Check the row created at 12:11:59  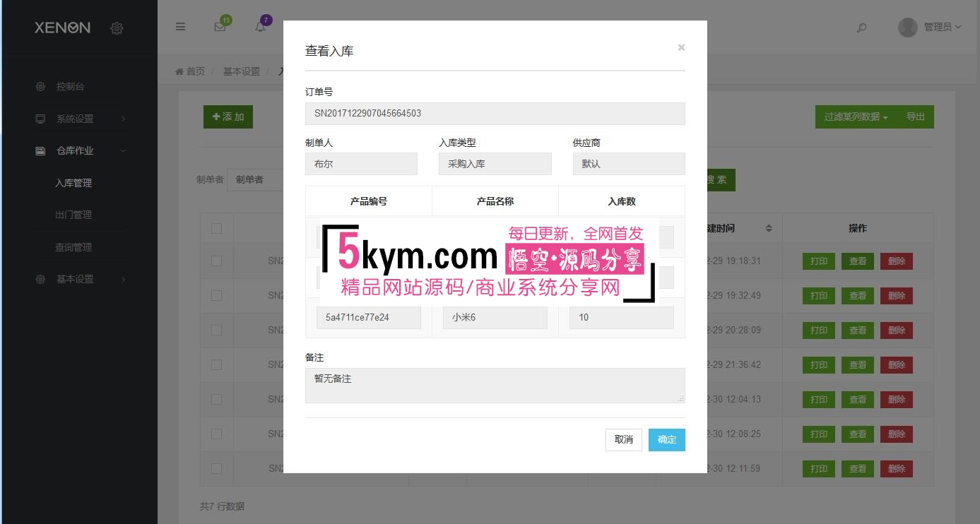pos(217,468)
